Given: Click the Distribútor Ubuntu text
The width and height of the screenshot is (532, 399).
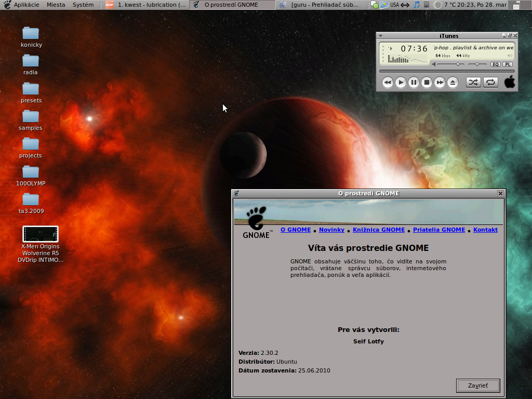Looking at the screenshot, I should (268, 362).
